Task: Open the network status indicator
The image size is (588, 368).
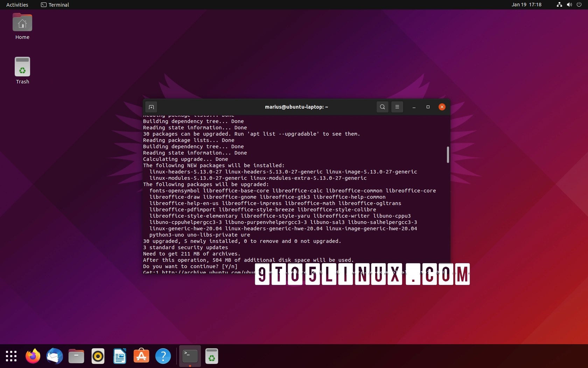Action: 558,5
